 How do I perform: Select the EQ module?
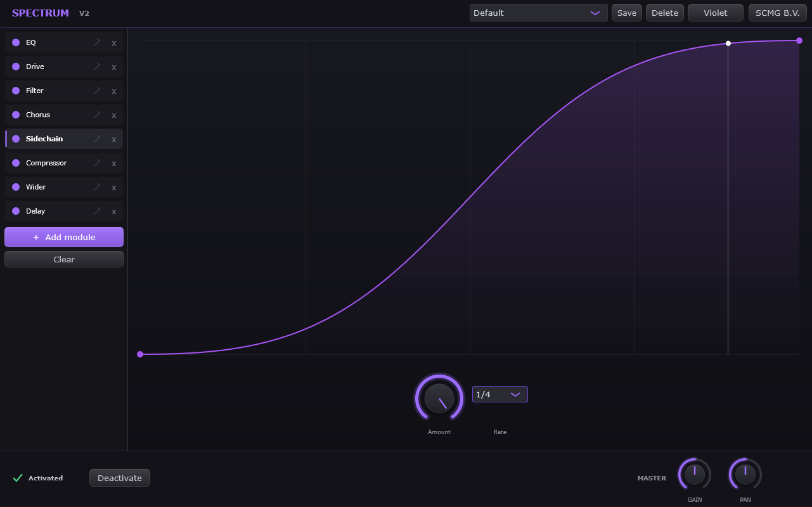[64, 42]
